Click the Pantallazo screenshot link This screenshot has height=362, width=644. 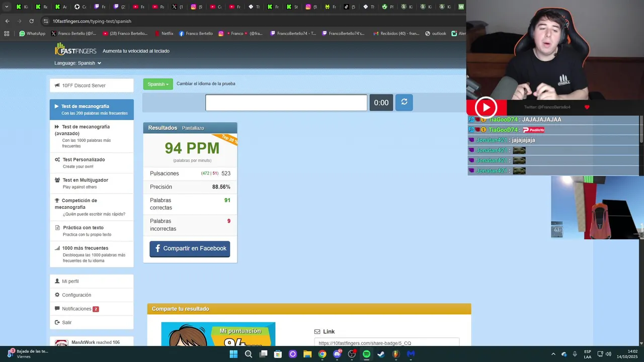pos(193,128)
